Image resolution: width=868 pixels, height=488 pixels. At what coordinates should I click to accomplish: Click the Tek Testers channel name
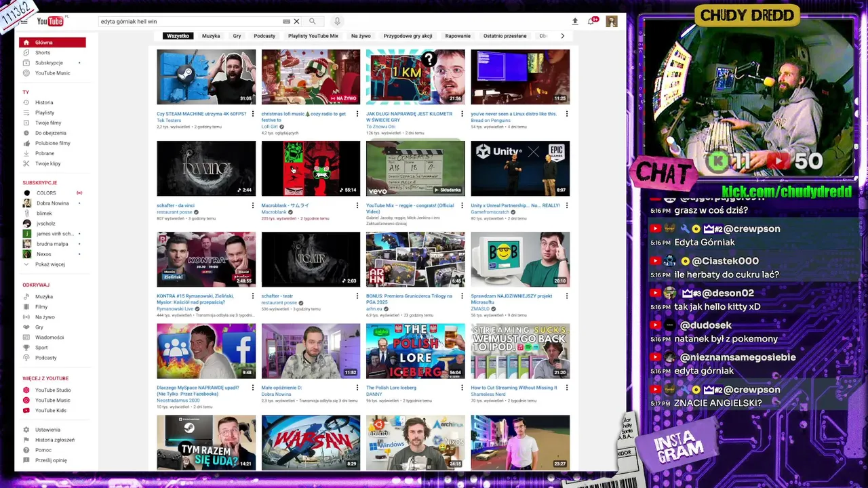pos(169,121)
